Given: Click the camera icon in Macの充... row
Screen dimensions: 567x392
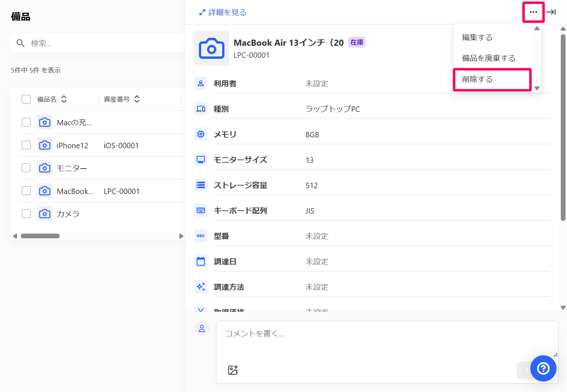Looking at the screenshot, I should [45, 122].
